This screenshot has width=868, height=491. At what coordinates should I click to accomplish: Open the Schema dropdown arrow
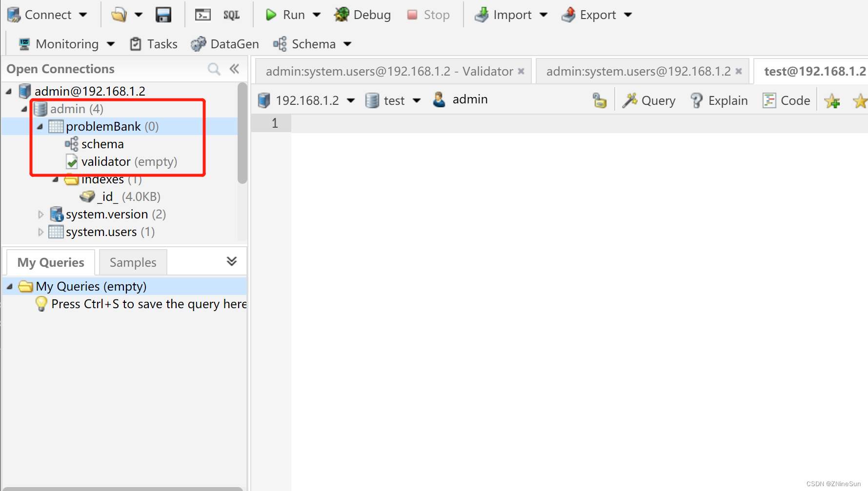tap(347, 44)
